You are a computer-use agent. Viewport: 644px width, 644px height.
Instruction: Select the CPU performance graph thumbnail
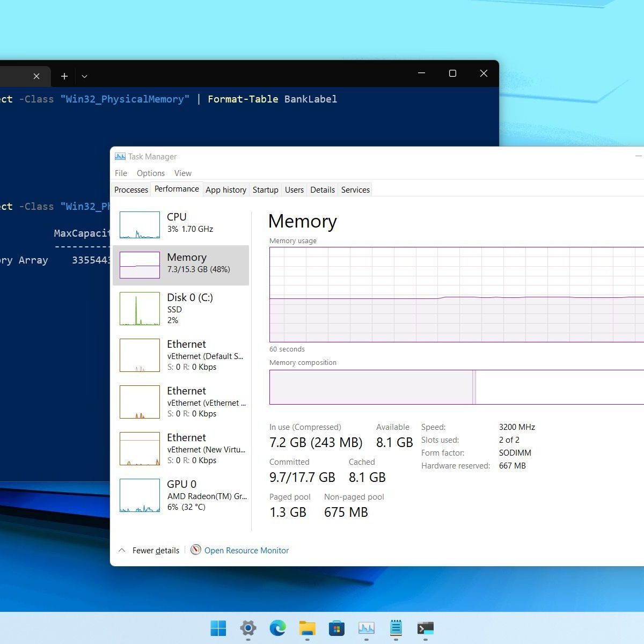140,225
